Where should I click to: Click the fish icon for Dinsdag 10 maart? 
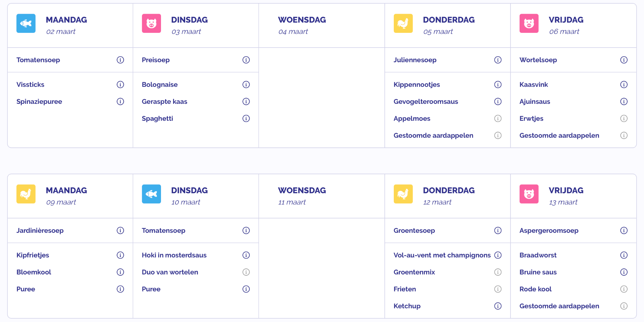point(151,194)
